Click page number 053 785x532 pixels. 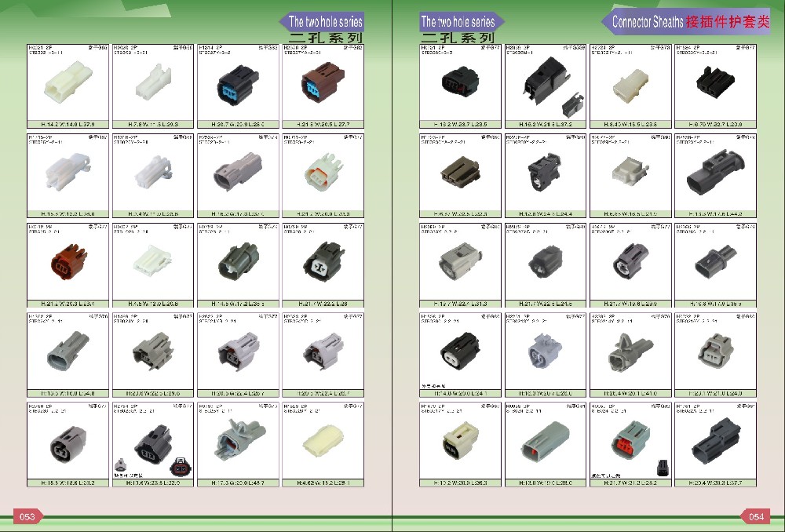(27, 516)
